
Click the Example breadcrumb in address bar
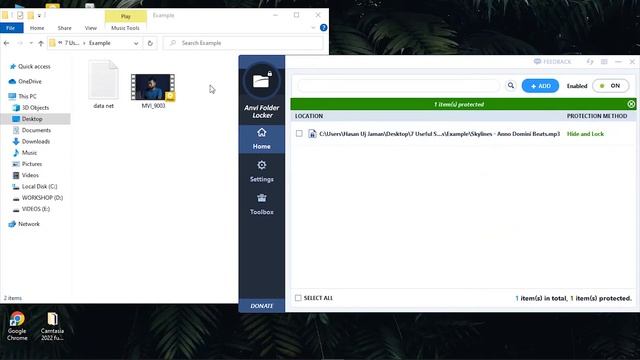click(x=100, y=43)
